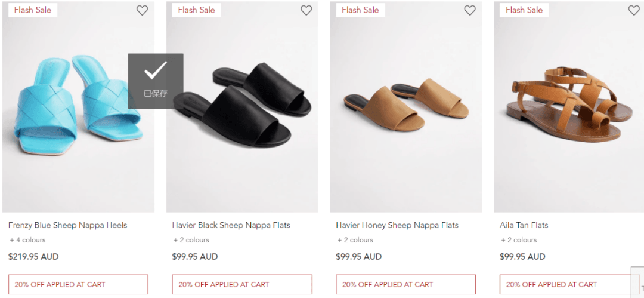Screen dimensions: 644x298
Task: Show '+ 2 colours' for Aila Tan Flats
Action: [519, 240]
